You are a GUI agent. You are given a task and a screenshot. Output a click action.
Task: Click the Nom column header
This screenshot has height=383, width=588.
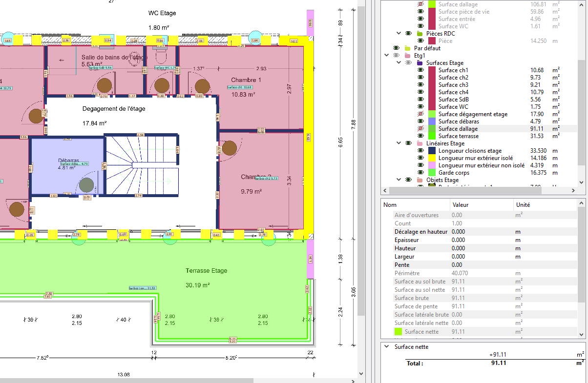point(390,205)
